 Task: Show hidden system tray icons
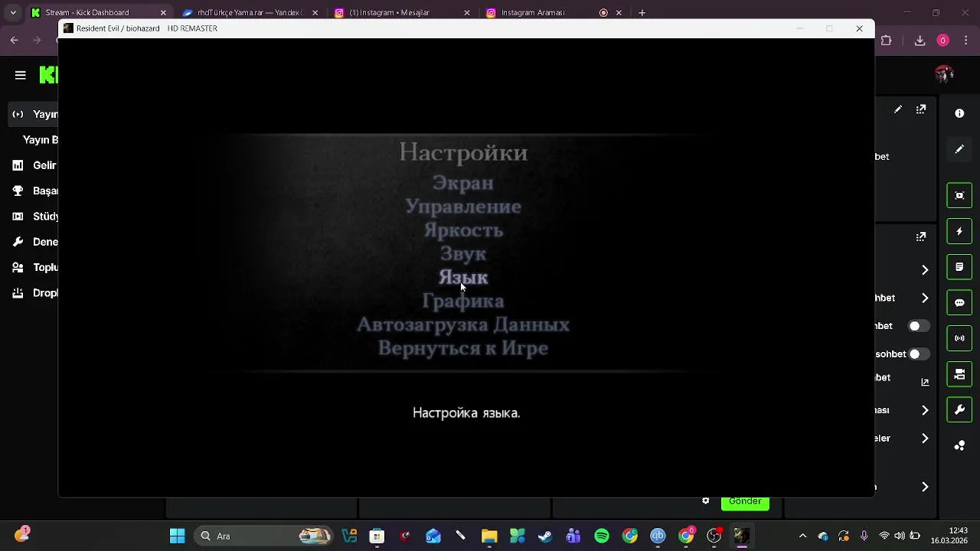click(x=802, y=536)
